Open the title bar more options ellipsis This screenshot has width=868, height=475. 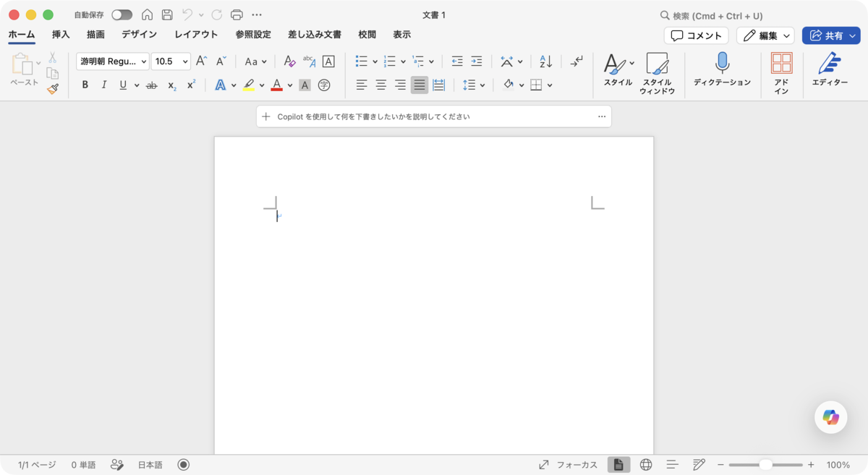[x=257, y=15]
